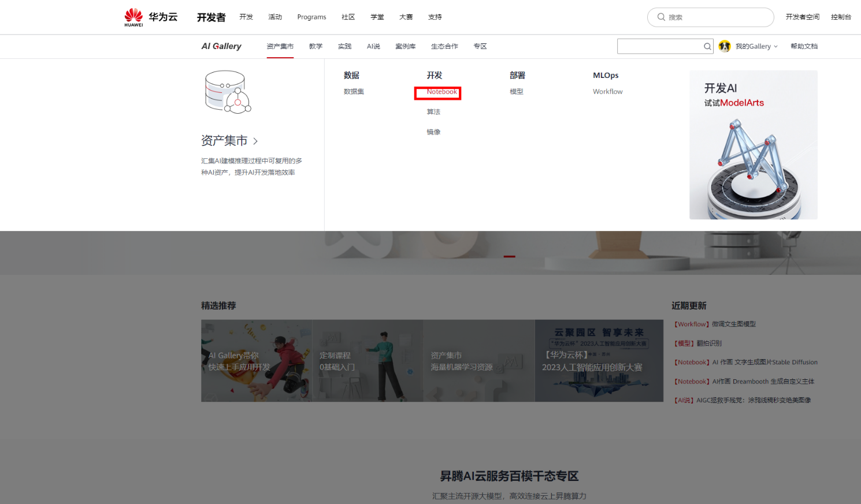Click the 控制台 button
This screenshot has width=861, height=504.
tap(841, 17)
